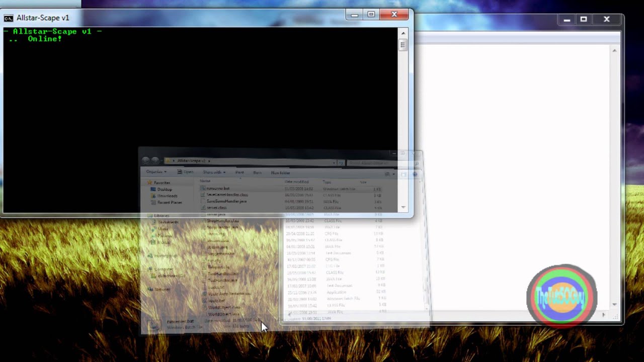This screenshot has width=644, height=362.
Task: Maximize the Allstar-Scape v1 console window
Action: pos(371,15)
